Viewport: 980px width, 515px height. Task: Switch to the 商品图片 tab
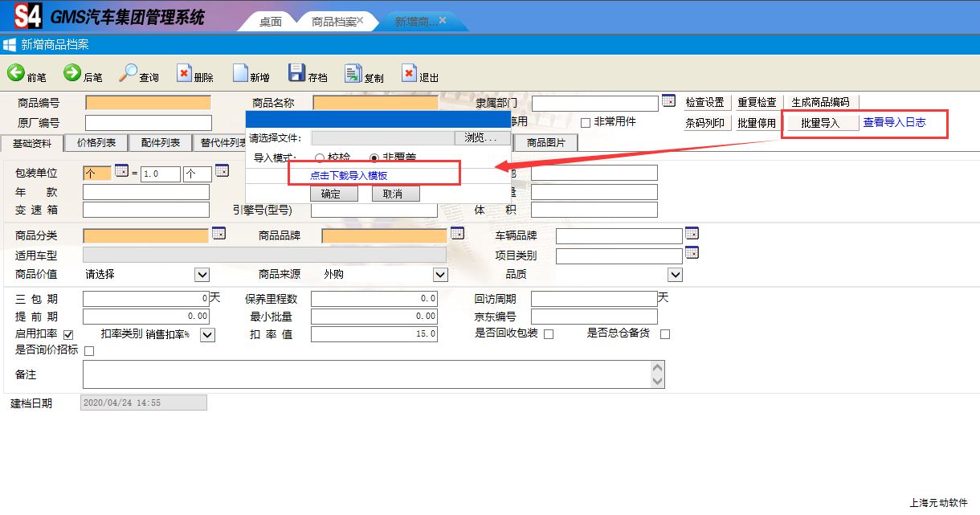point(545,143)
